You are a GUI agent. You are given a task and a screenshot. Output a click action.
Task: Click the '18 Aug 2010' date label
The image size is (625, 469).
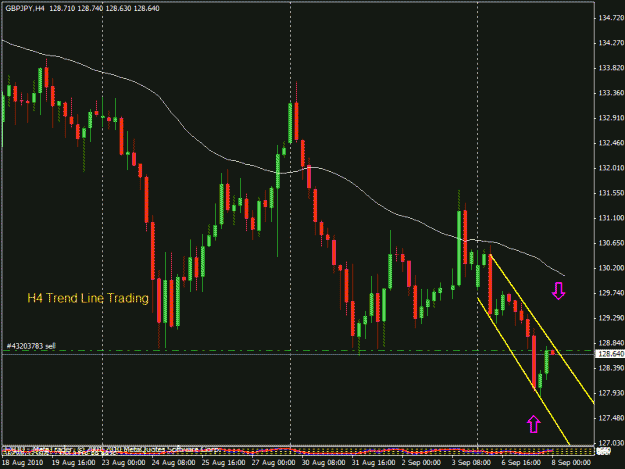pos(22,463)
